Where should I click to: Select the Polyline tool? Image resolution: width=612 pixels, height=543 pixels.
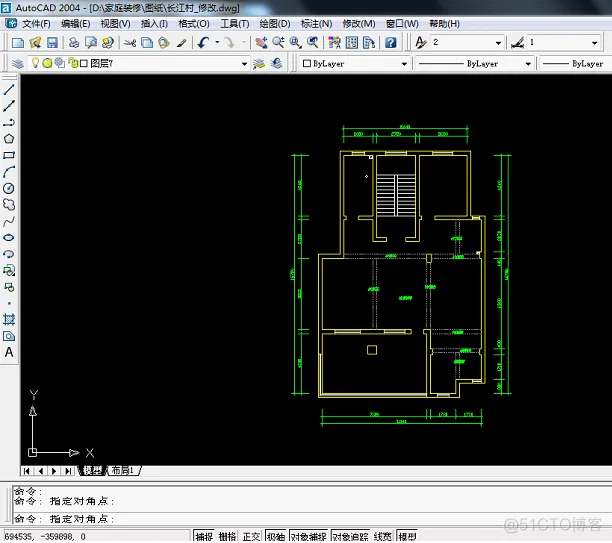tap(9, 122)
